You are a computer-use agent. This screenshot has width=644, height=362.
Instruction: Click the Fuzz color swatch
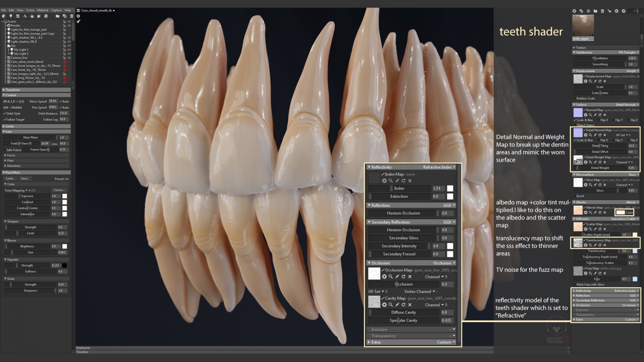pos(635,279)
